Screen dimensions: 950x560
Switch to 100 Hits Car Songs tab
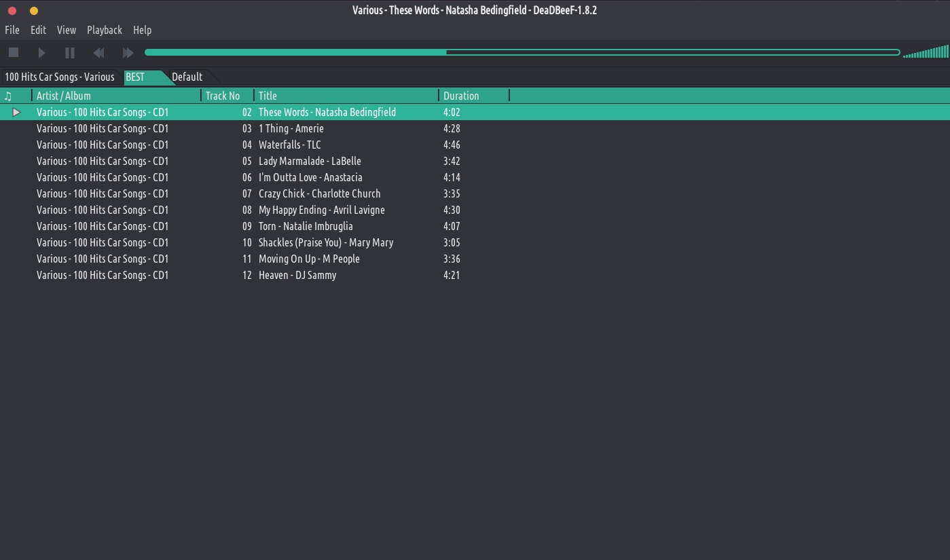60,77
